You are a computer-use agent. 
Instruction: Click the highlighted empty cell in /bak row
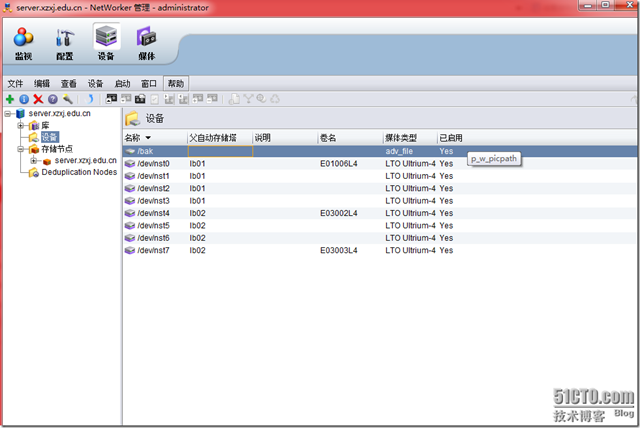pyautogui.click(x=220, y=151)
